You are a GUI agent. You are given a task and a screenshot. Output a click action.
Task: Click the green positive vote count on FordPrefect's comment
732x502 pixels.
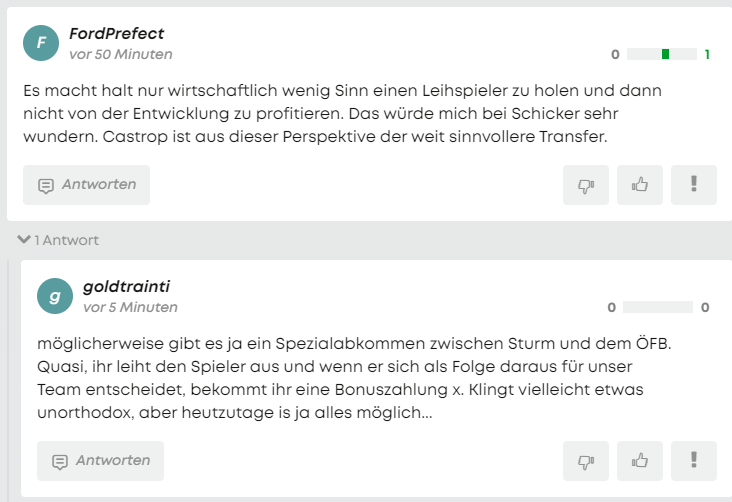[707, 55]
